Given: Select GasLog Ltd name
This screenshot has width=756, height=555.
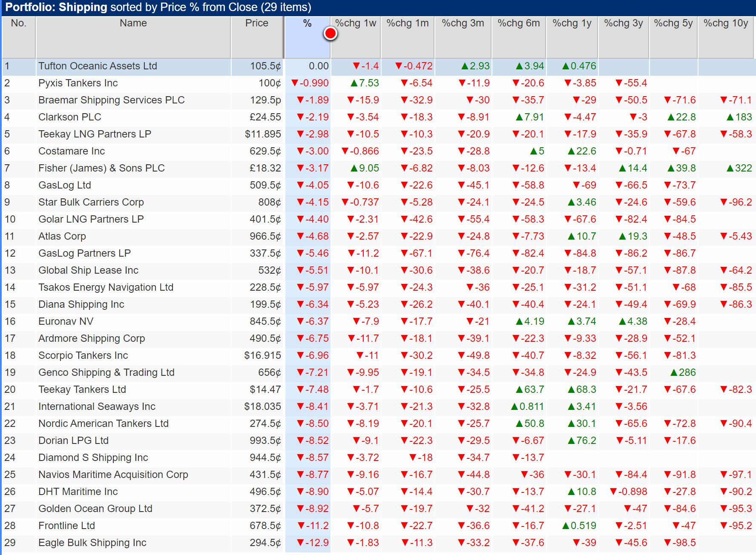Looking at the screenshot, I should [65, 185].
